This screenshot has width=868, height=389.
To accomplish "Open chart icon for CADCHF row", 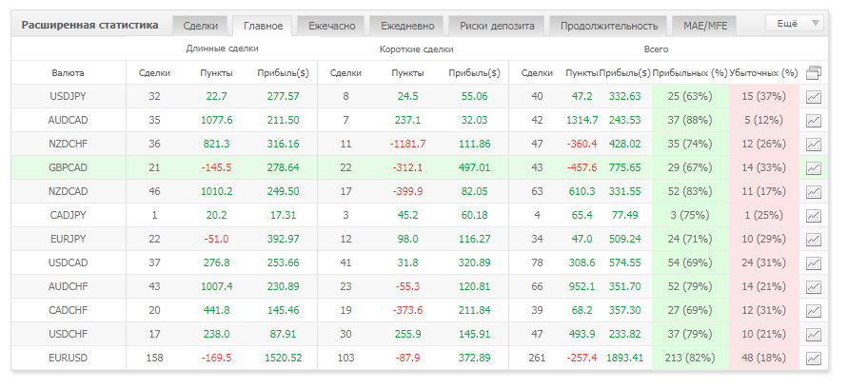I will tap(813, 311).
